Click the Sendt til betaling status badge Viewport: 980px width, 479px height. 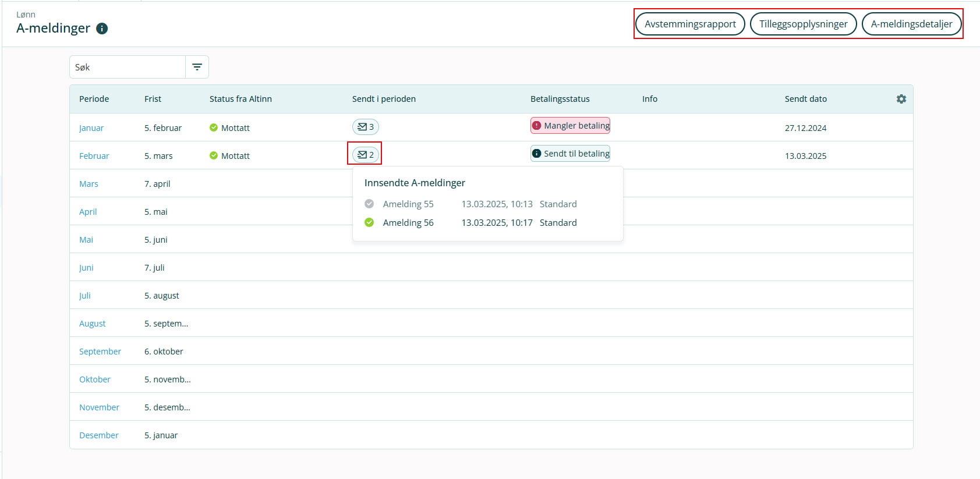(x=570, y=154)
